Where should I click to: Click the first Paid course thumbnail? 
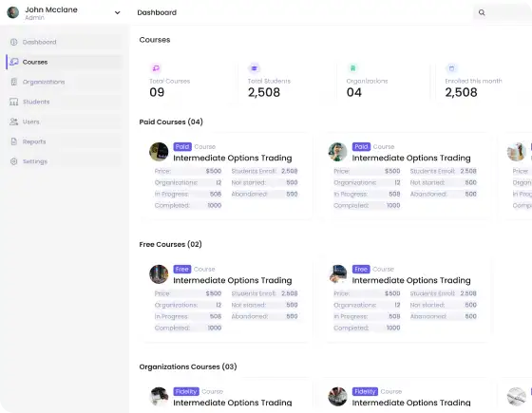(159, 152)
